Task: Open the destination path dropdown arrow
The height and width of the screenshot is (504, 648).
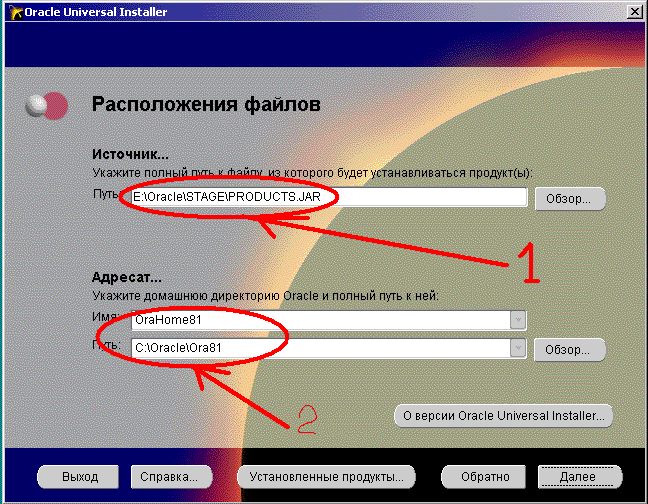Action: tap(518, 348)
